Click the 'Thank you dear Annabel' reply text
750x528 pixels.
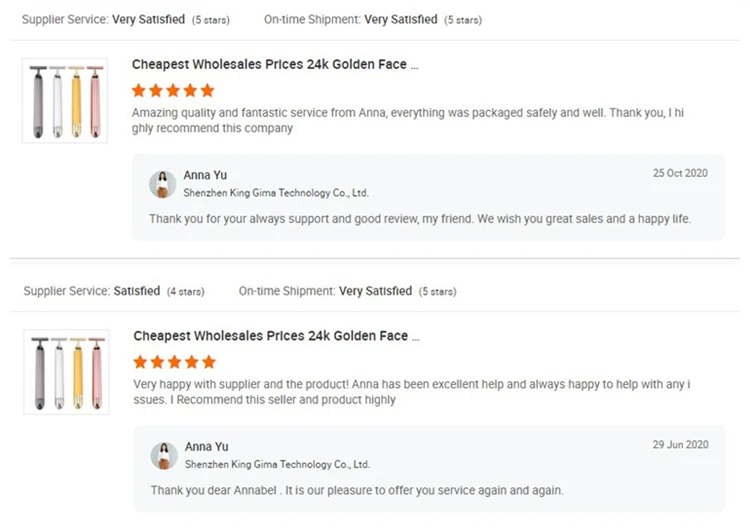click(357, 491)
